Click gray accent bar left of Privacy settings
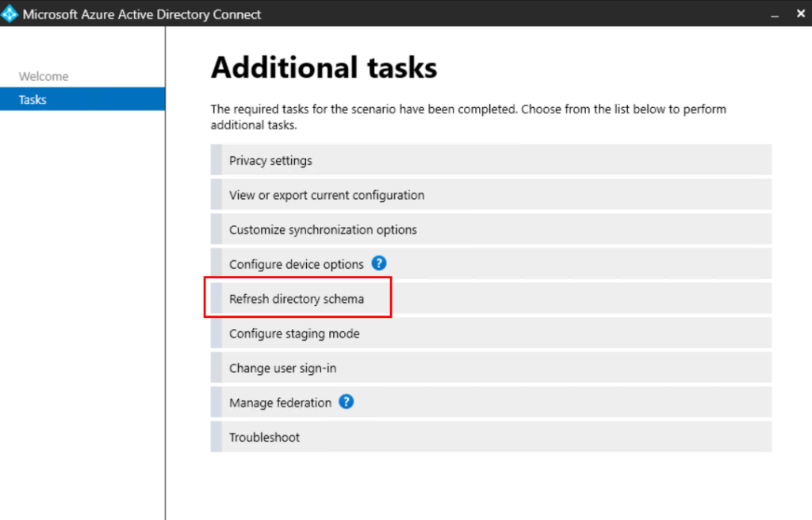Viewport: 812px width, 520px height. pos(216,160)
